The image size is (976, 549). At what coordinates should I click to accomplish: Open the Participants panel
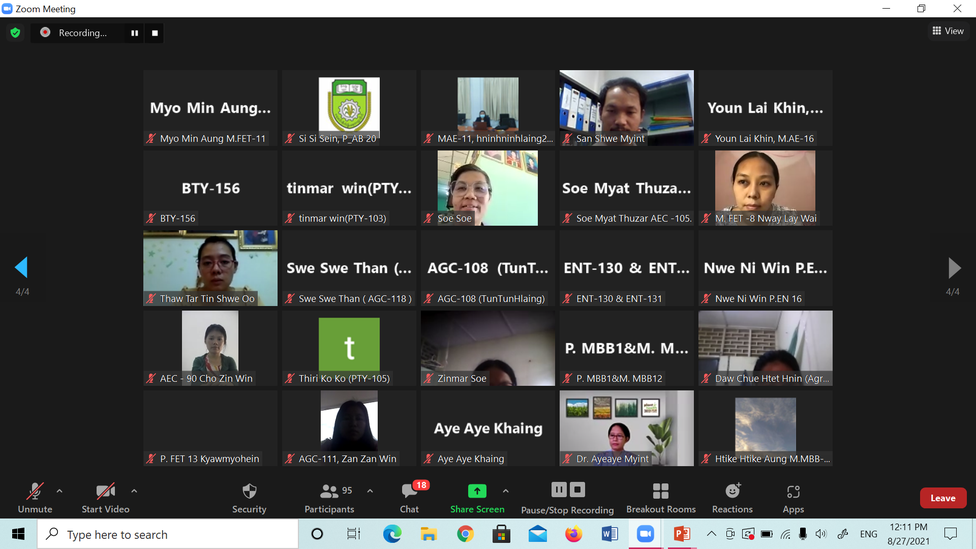[329, 497]
